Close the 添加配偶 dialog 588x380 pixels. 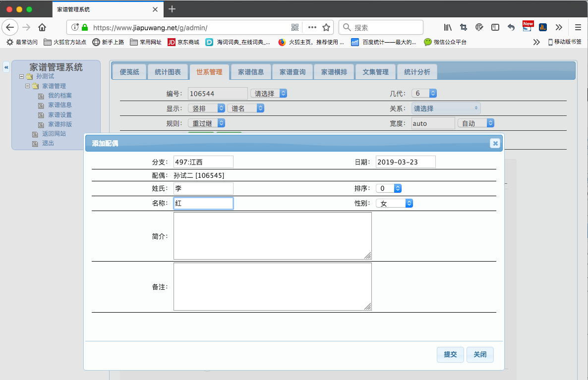[x=495, y=144]
